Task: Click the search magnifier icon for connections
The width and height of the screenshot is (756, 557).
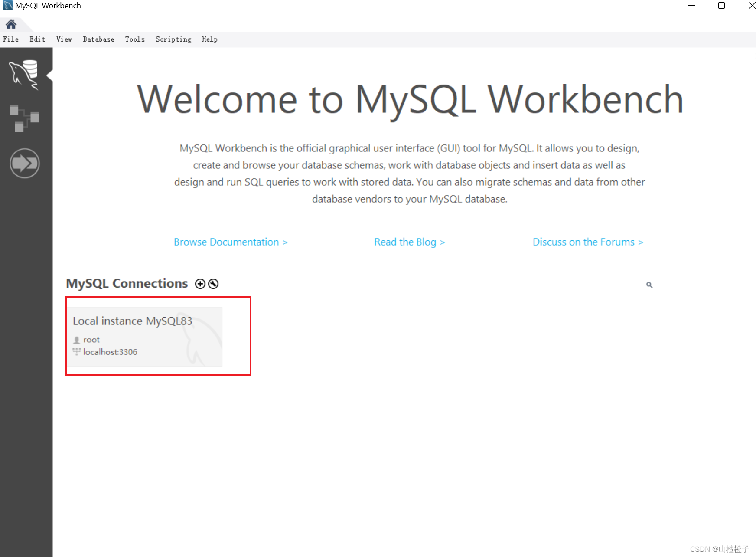Action: tap(649, 285)
